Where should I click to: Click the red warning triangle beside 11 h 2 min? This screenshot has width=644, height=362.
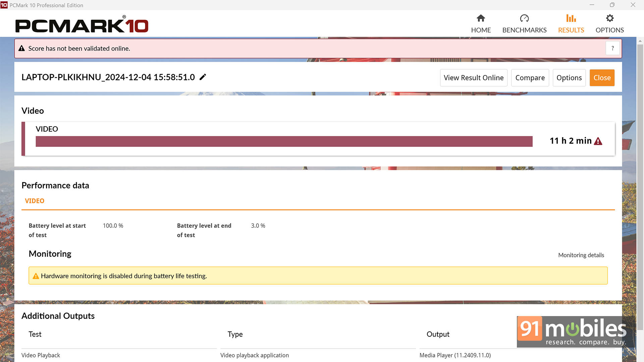pos(598,141)
